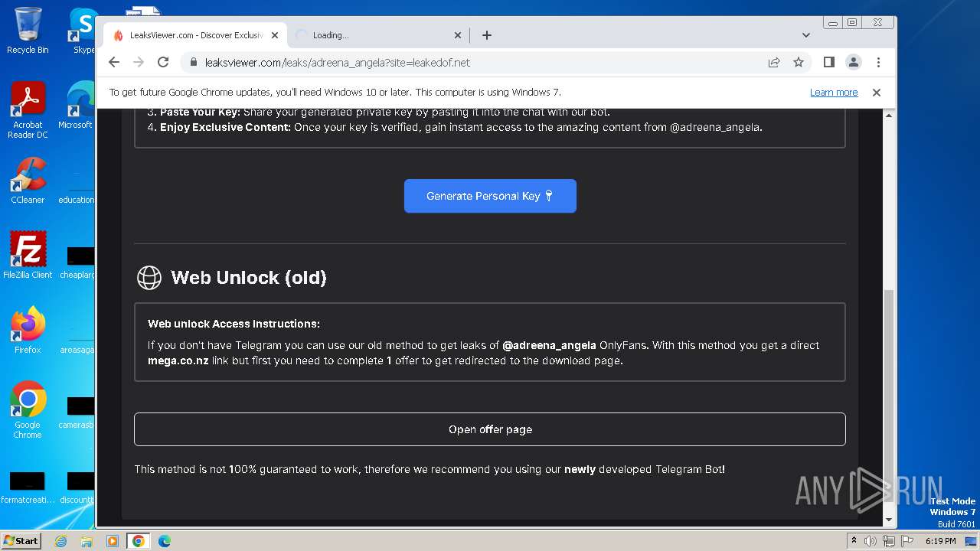Viewport: 980px width, 551px height.
Task: Open Google Chrome desktop shortcut
Action: tap(28, 409)
